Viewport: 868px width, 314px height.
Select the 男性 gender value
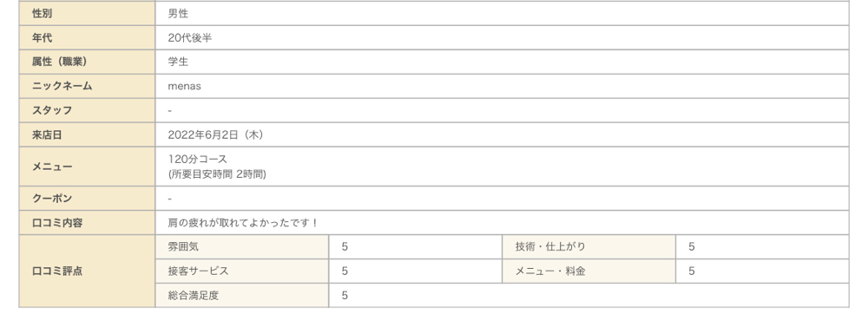[178, 14]
